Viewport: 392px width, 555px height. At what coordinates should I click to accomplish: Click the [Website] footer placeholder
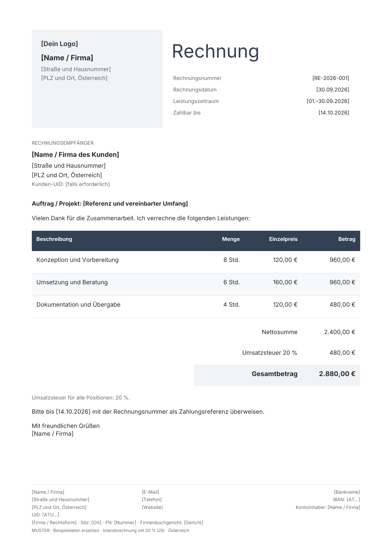click(x=152, y=508)
